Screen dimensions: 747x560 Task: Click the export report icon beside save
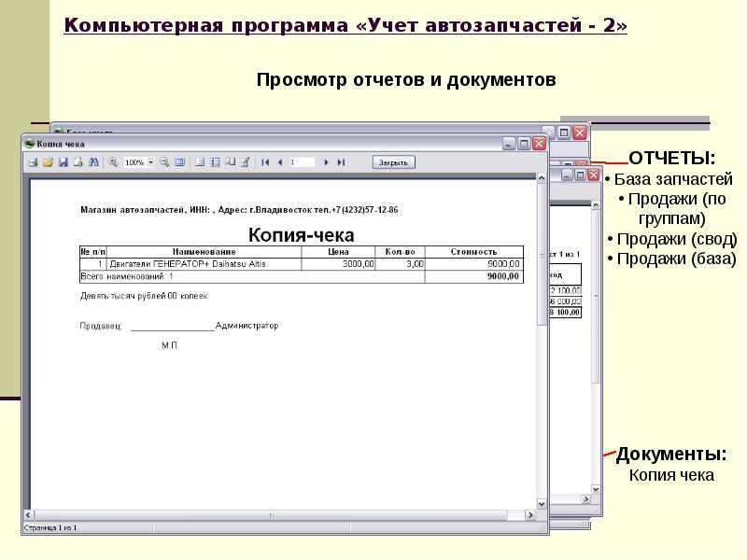click(78, 162)
